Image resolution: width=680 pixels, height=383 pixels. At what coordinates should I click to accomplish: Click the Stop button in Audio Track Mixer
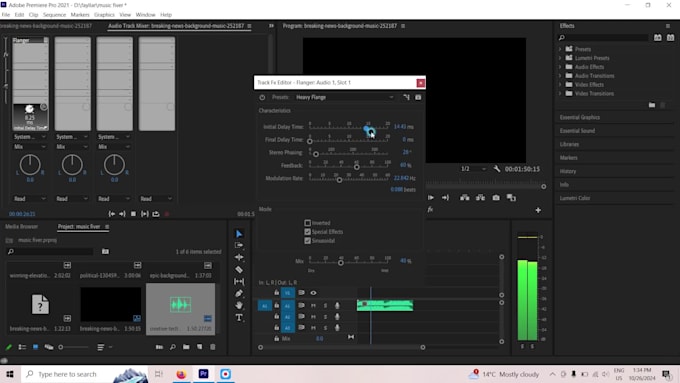tap(133, 214)
